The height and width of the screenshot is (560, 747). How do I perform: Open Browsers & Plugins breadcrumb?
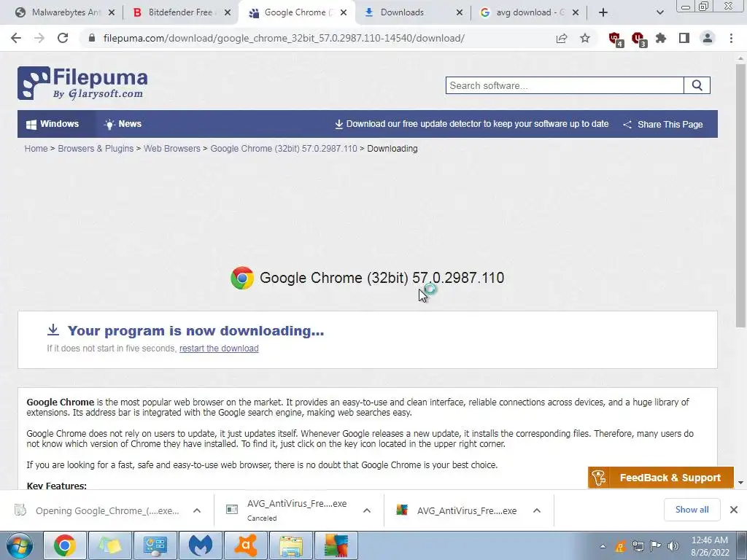(96, 149)
